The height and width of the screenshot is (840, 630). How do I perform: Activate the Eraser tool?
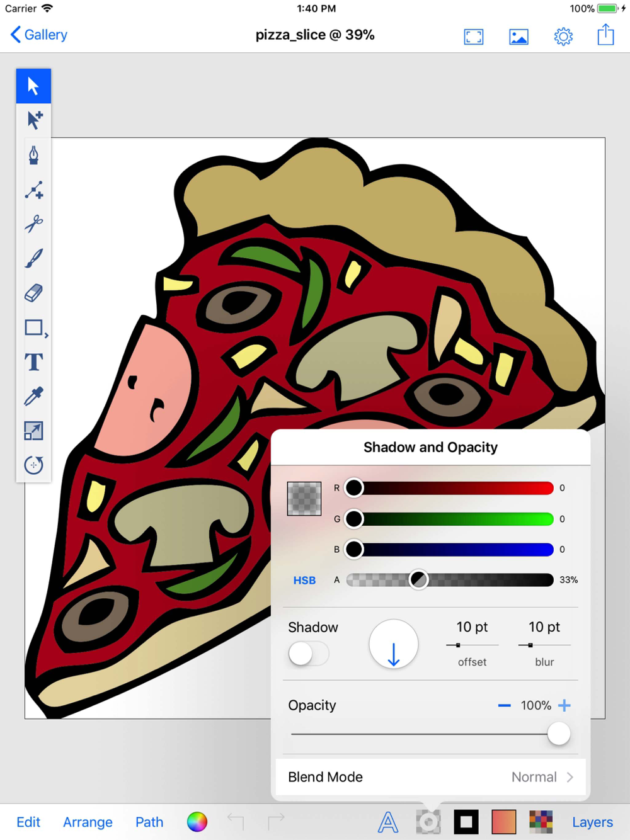point(33,293)
